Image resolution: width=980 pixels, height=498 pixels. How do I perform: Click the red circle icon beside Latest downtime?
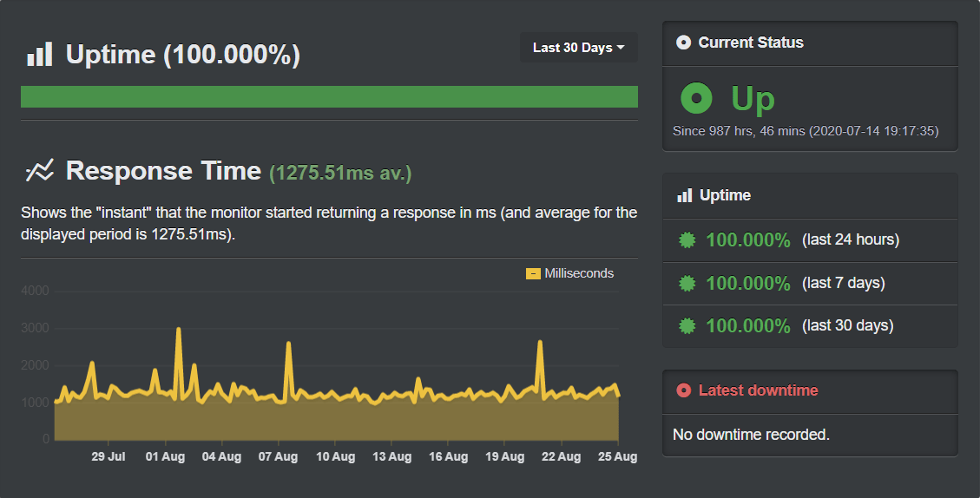[684, 390]
